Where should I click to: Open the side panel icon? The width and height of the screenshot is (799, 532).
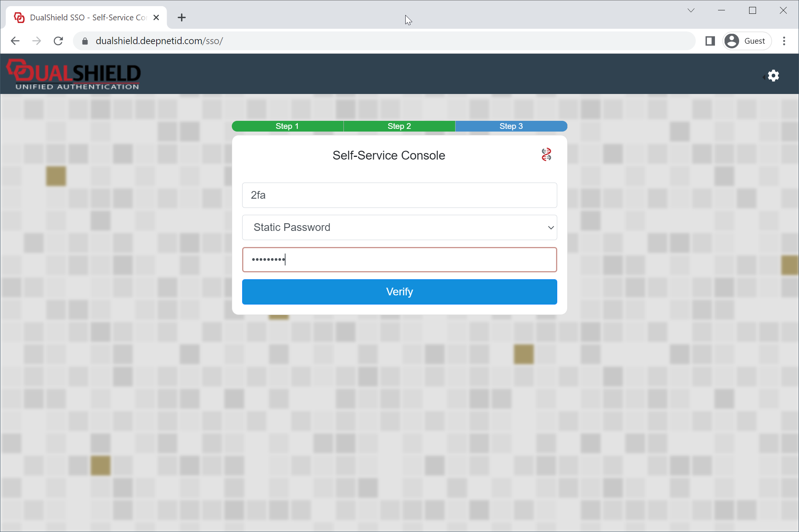click(710, 41)
